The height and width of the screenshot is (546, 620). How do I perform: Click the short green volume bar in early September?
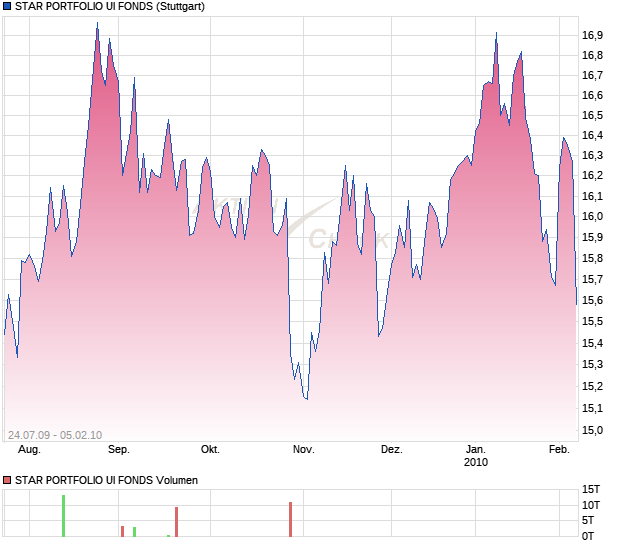click(x=134, y=532)
